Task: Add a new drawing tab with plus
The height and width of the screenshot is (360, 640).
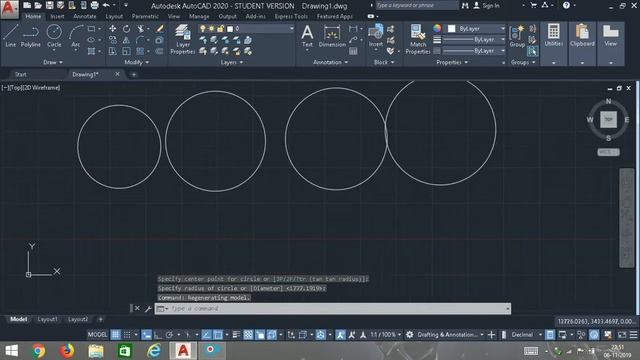Action: point(134,74)
